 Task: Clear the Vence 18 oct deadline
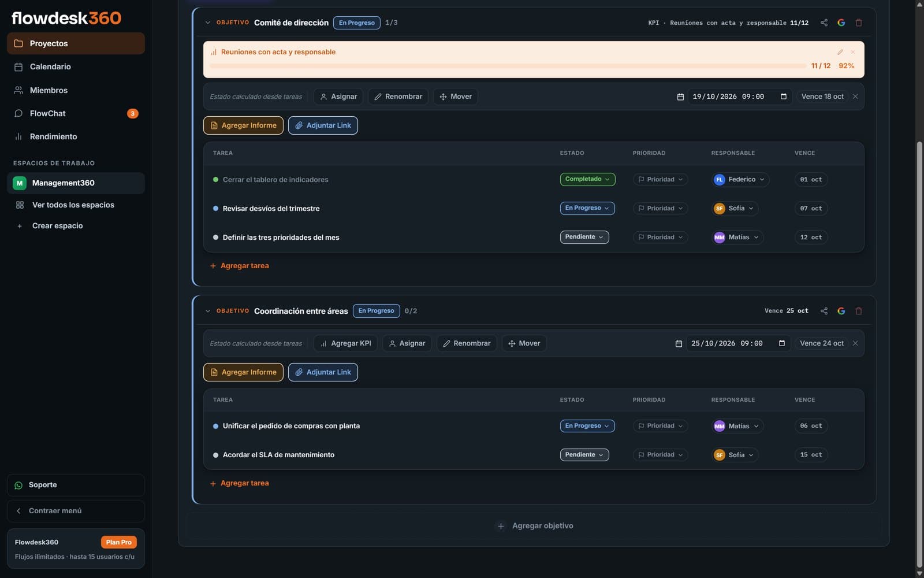[x=855, y=97]
